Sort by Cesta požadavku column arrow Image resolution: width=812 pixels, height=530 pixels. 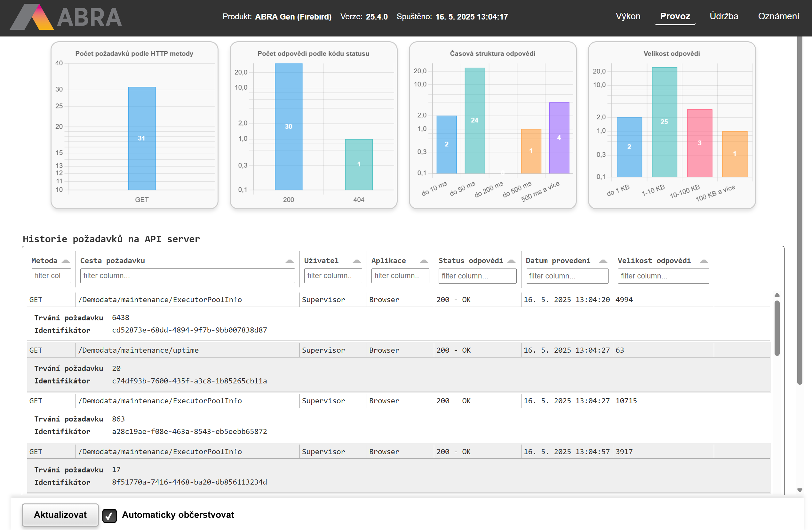click(x=289, y=261)
